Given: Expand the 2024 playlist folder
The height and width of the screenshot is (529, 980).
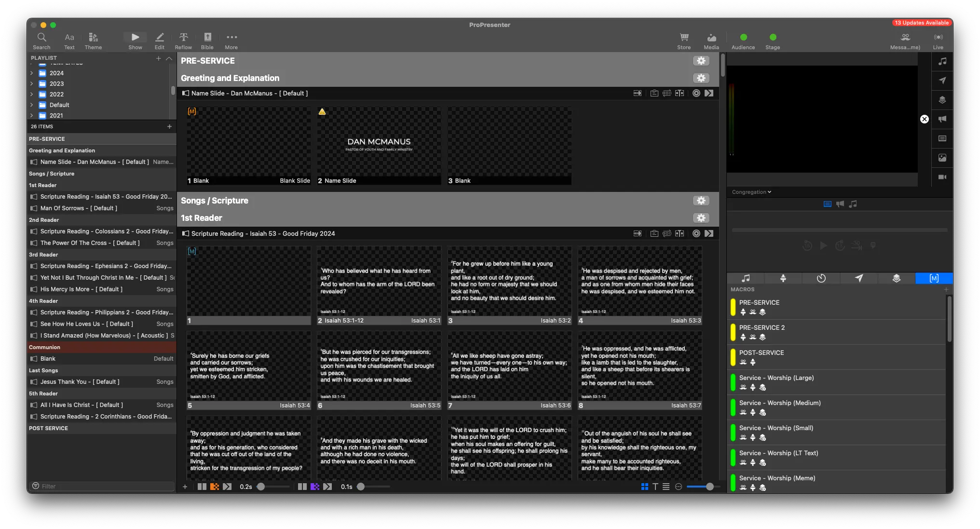Looking at the screenshot, I should [32, 73].
